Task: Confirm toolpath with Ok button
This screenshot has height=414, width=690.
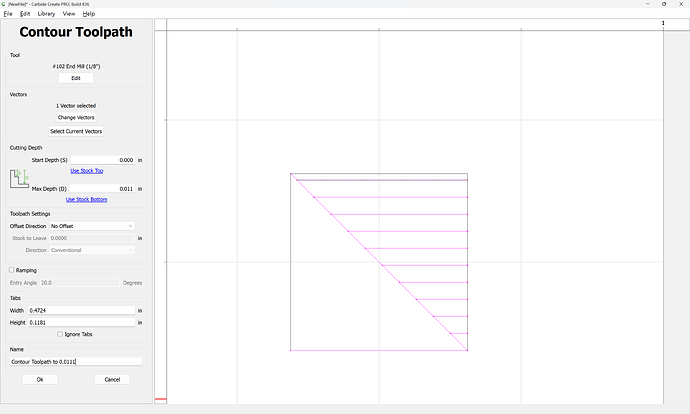Action: [40, 379]
